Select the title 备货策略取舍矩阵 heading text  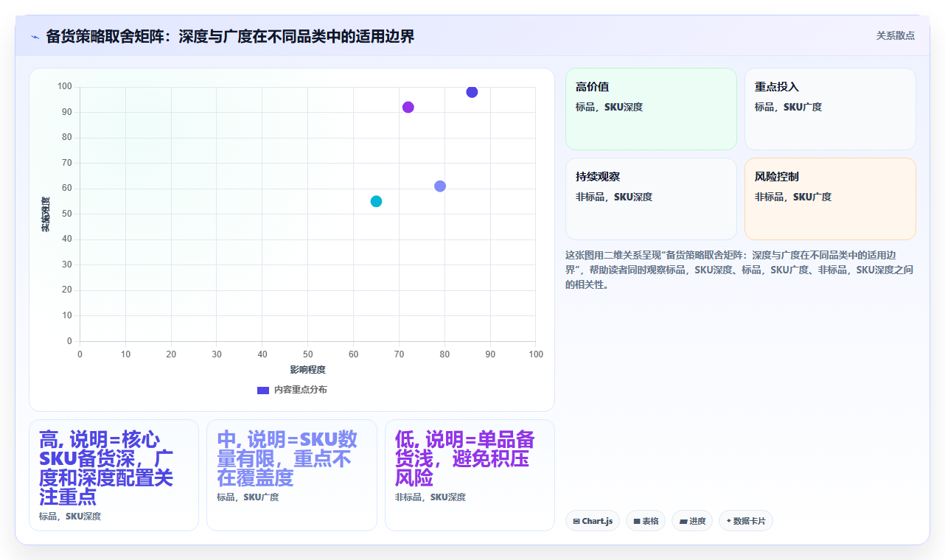(230, 36)
